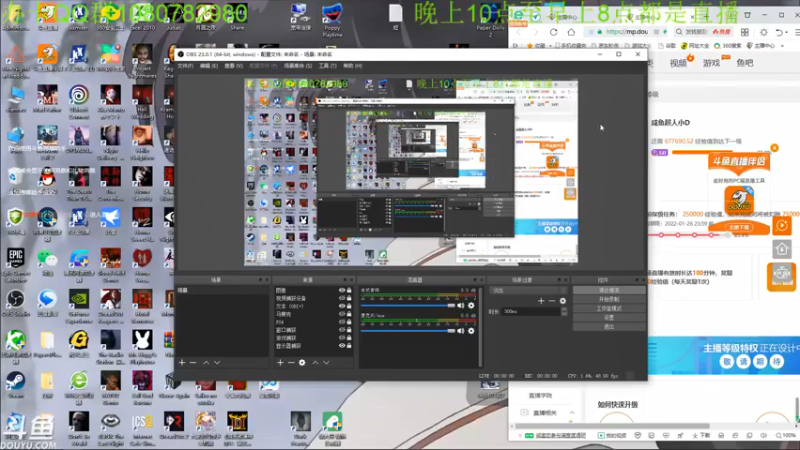This screenshot has height=450, width=800.
Task: Open source properties gear in sources panel
Action: (302, 362)
